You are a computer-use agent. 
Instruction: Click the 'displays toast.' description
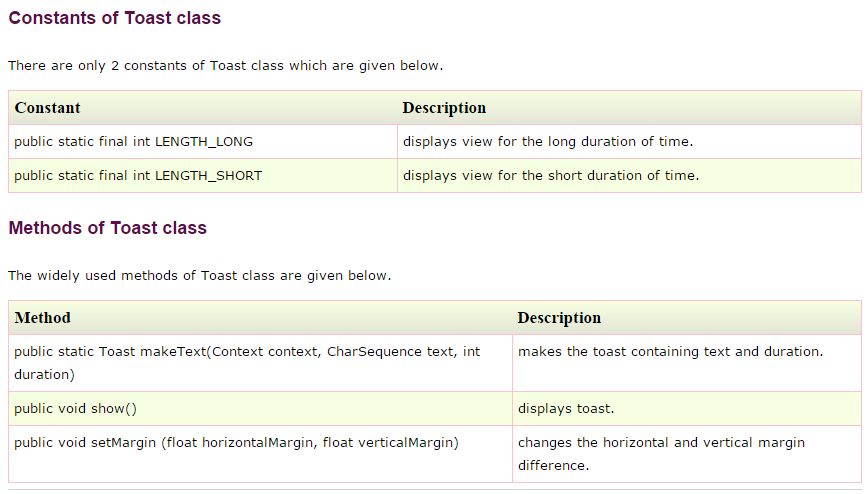coord(566,409)
